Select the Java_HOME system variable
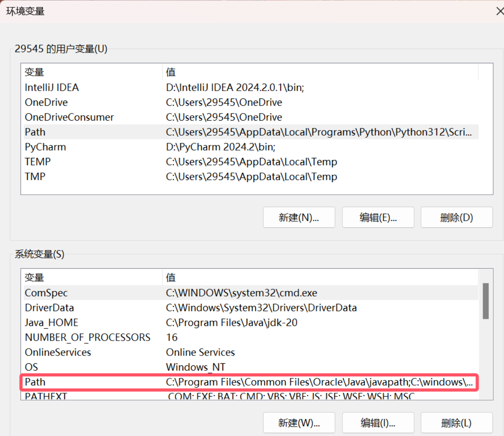Image resolution: width=504 pixels, height=436 pixels. (51, 323)
